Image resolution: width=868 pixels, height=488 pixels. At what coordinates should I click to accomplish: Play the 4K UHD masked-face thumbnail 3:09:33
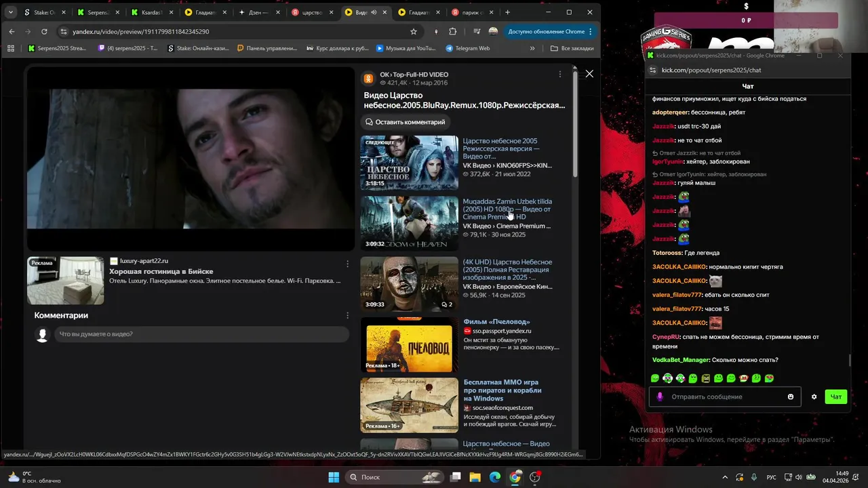click(x=409, y=284)
